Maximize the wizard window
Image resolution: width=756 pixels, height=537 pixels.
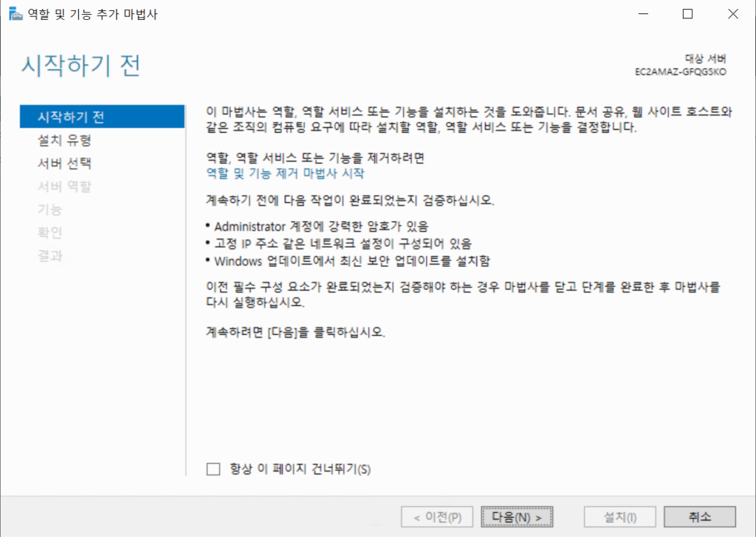coord(687,13)
